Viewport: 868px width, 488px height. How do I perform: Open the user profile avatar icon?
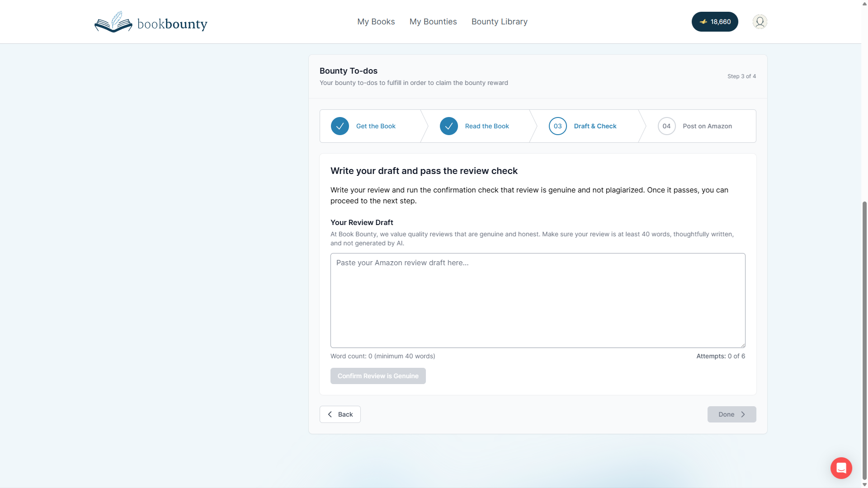click(x=759, y=22)
